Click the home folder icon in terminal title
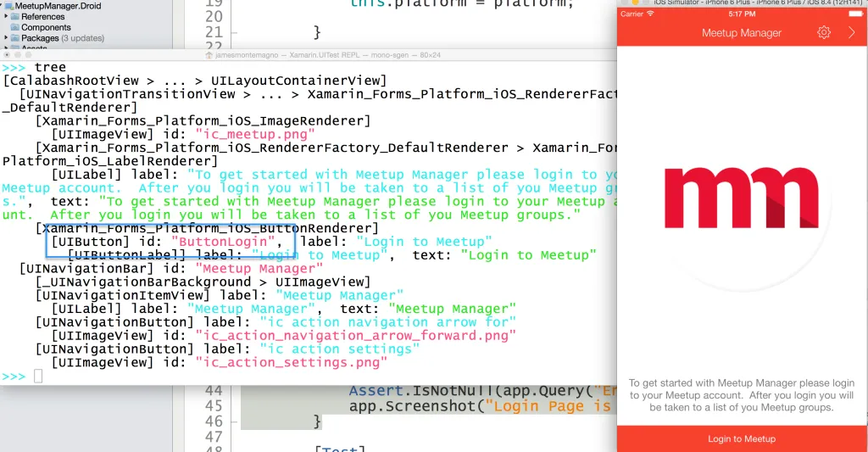 tap(209, 55)
